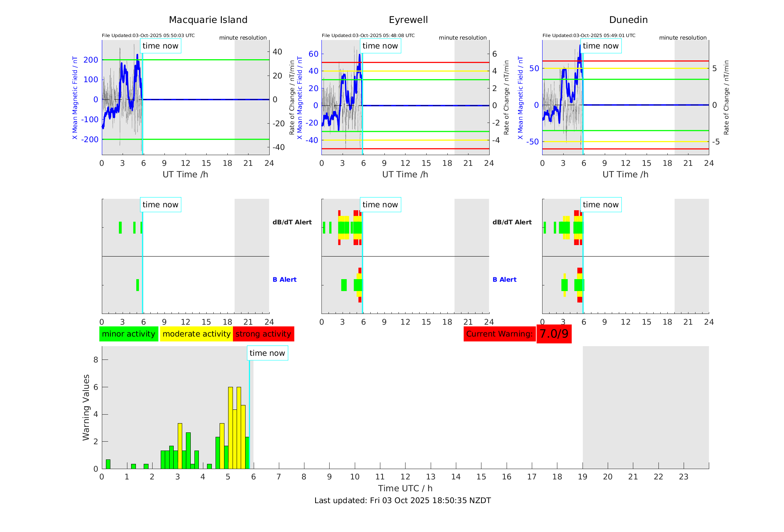
Task: Click Last updated timestamp text at bottom
Action: [403, 501]
